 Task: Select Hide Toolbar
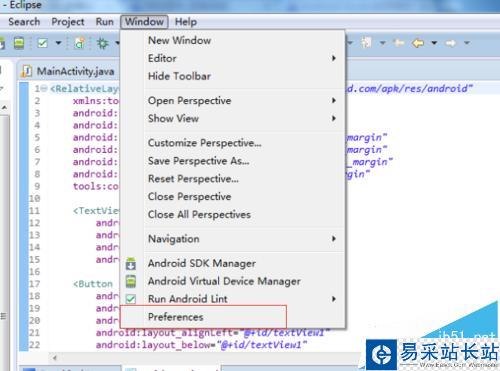click(232, 76)
